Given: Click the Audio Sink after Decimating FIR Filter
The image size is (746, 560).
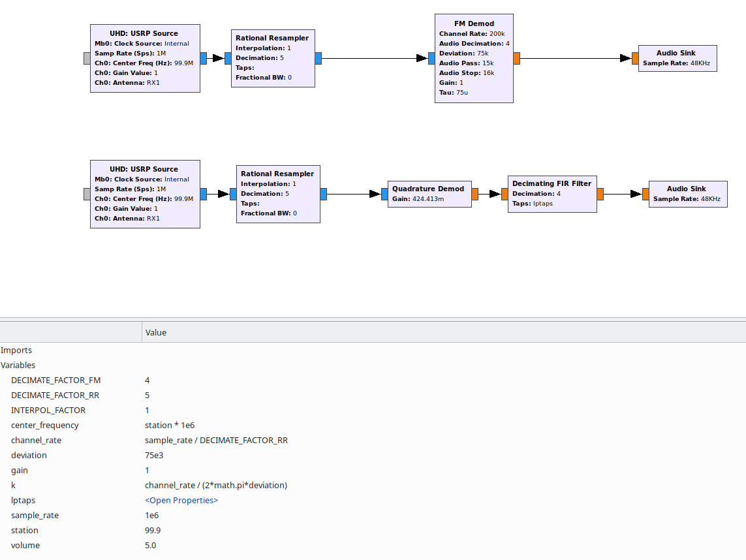Looking at the screenshot, I should click(687, 194).
